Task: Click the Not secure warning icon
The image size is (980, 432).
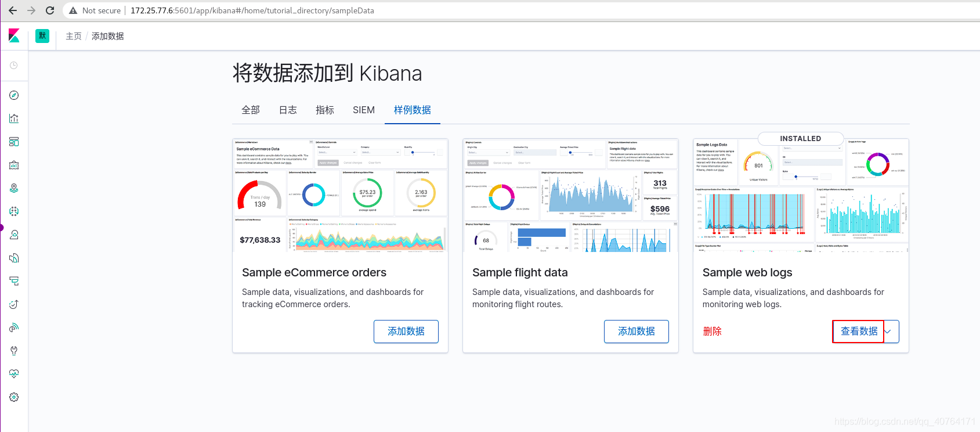Action: pos(73,10)
